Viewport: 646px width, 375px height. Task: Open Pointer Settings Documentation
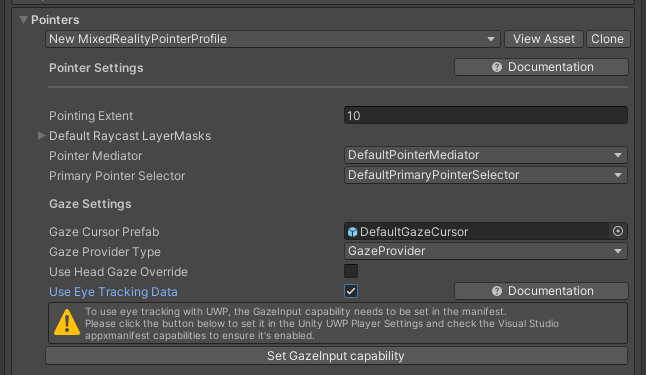[541, 67]
